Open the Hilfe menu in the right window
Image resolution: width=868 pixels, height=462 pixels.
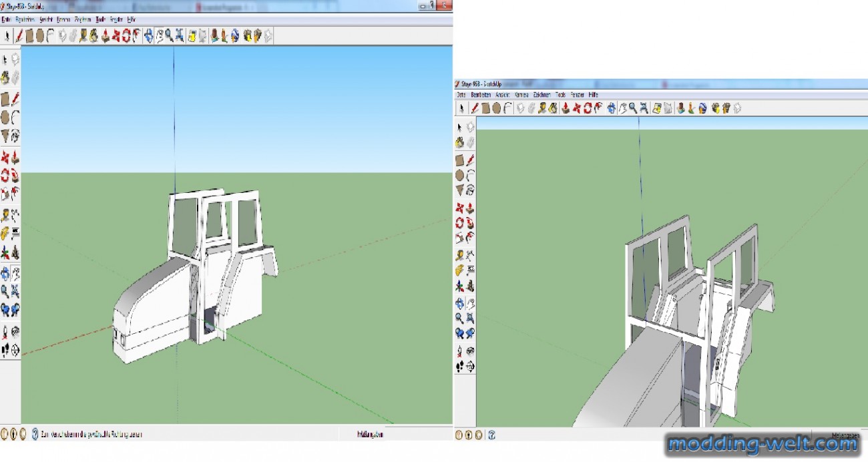coord(593,95)
